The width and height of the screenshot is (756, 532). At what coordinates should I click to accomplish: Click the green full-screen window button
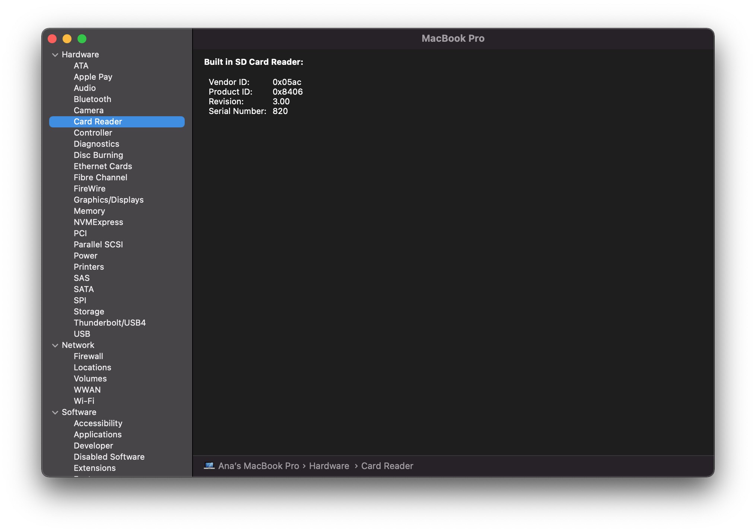82,39
